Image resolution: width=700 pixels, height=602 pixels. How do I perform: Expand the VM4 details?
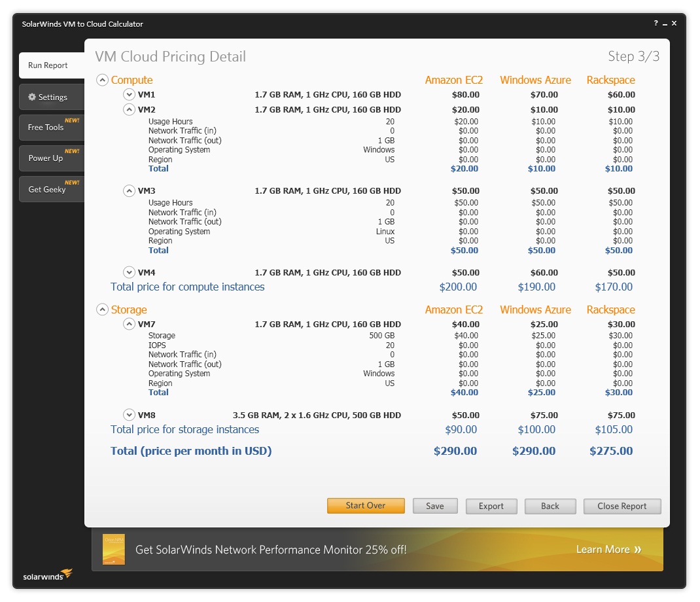(130, 272)
